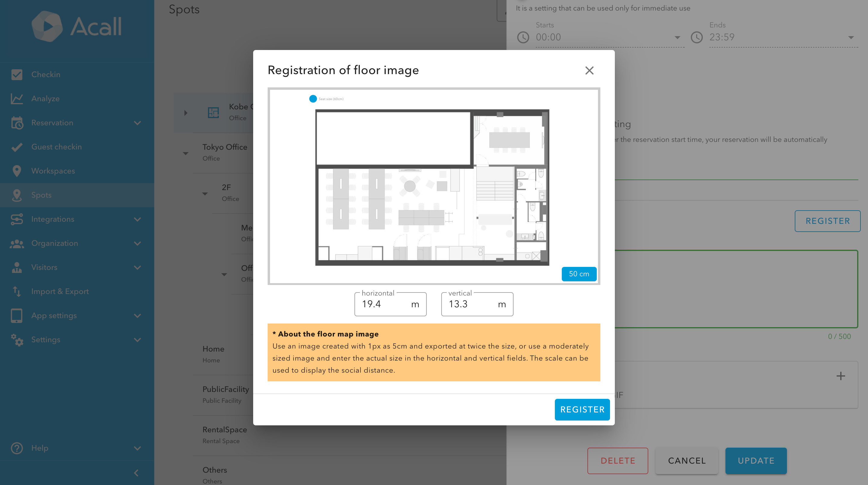The image size is (868, 485).
Task: Click the plus icon in image upload area
Action: (x=840, y=376)
